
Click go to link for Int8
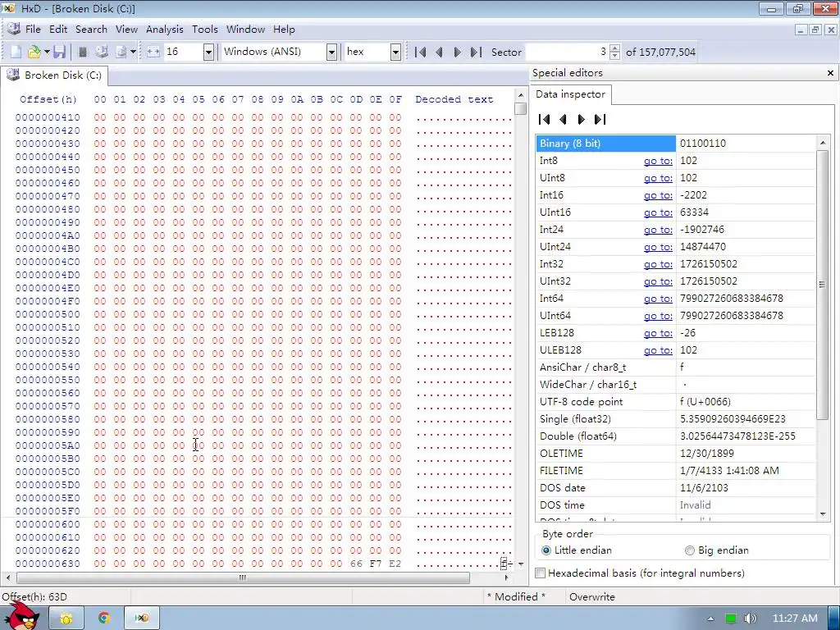click(x=658, y=161)
